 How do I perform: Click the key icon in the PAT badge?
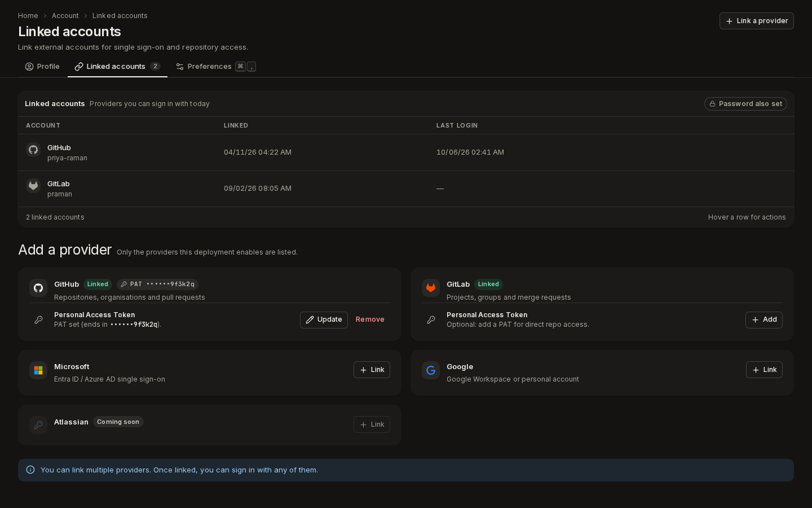pyautogui.click(x=123, y=284)
